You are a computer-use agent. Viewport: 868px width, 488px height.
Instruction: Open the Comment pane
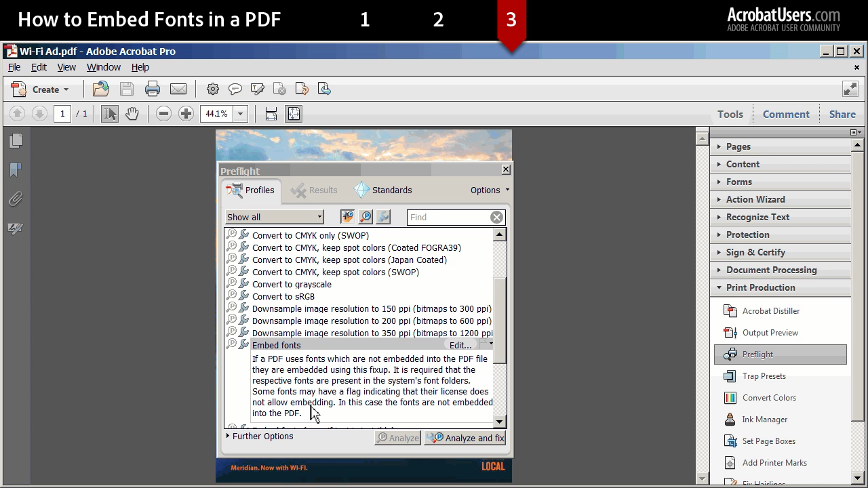click(x=786, y=114)
